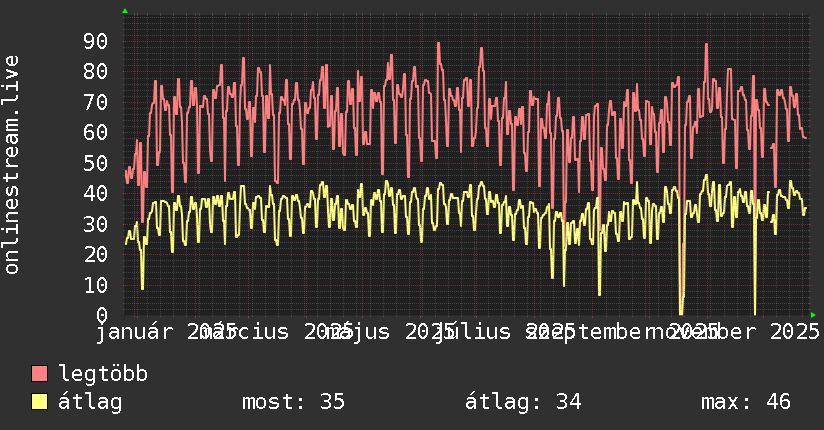Image resolution: width=824 pixels, height=430 pixels.
Task: Click the 80 label on y-axis
Action: (96, 72)
